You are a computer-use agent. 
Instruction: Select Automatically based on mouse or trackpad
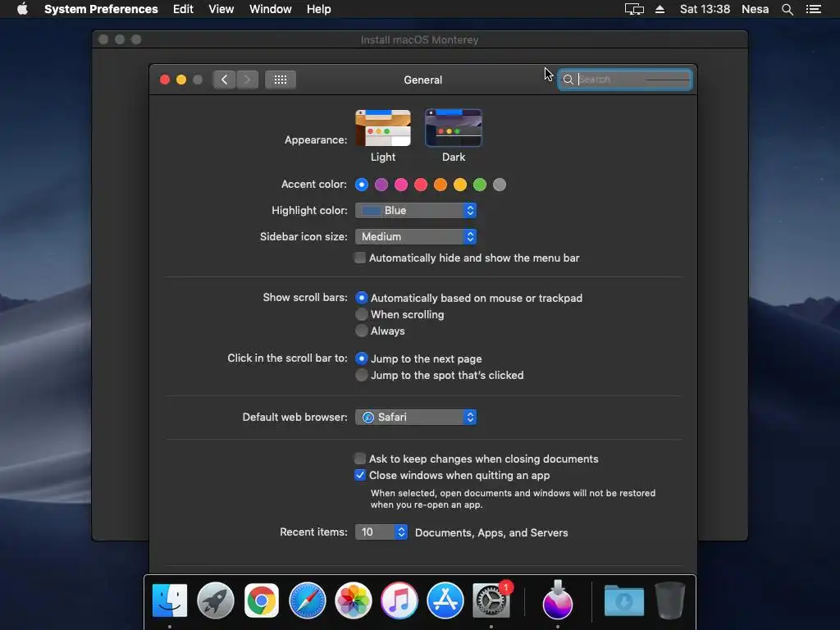pyautogui.click(x=362, y=298)
